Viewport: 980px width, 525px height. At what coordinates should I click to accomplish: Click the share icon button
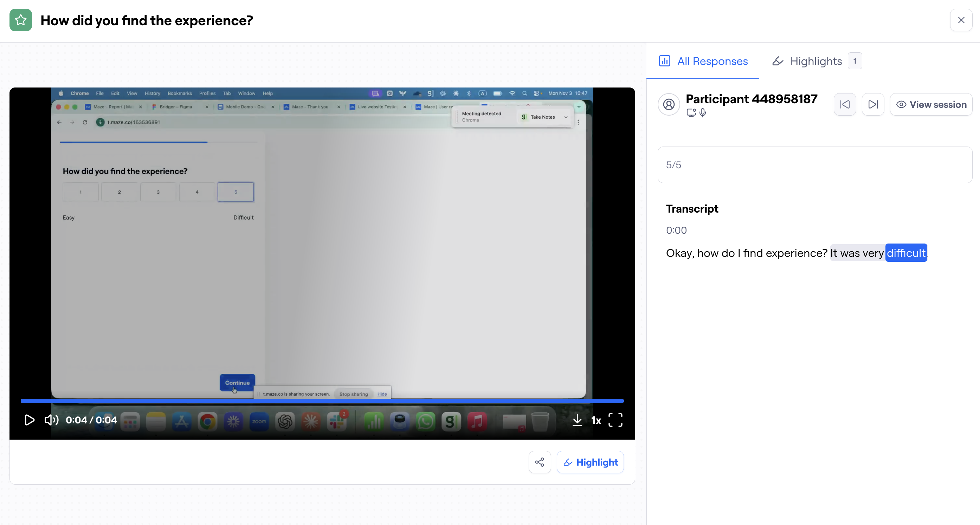click(540, 462)
